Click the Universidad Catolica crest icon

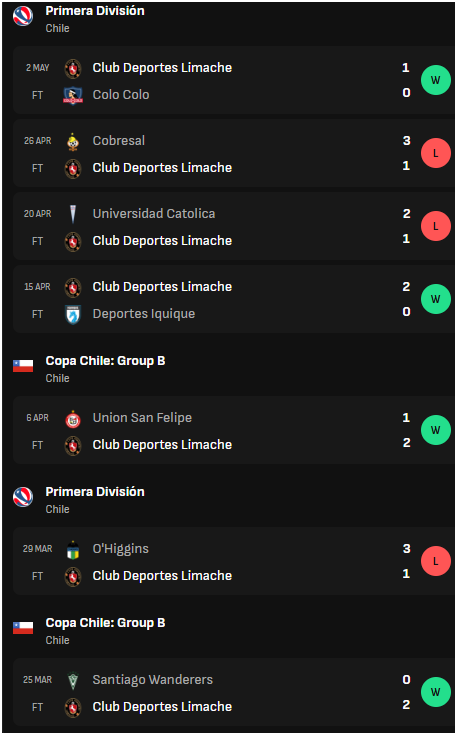coord(73,214)
